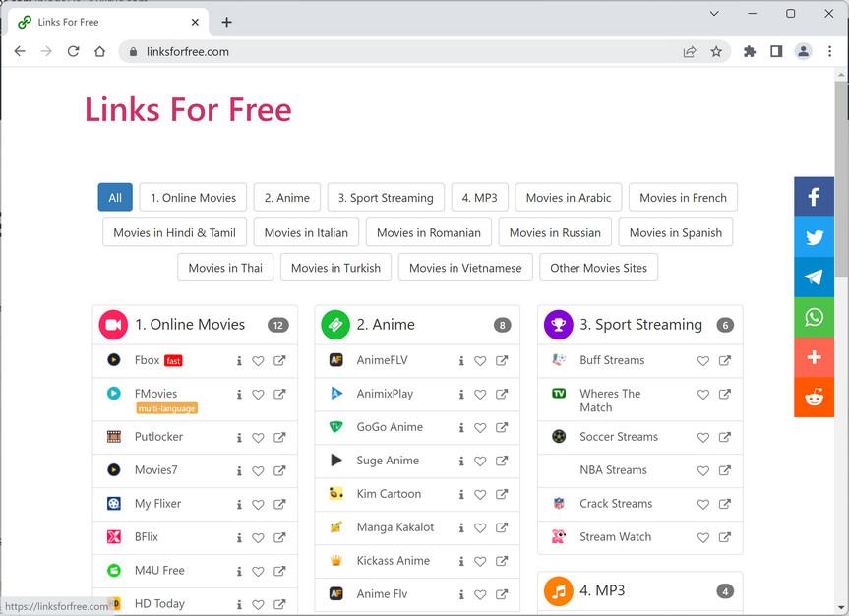Filter by Movies in Russian
Image resolution: width=849 pixels, height=616 pixels.
[555, 232]
